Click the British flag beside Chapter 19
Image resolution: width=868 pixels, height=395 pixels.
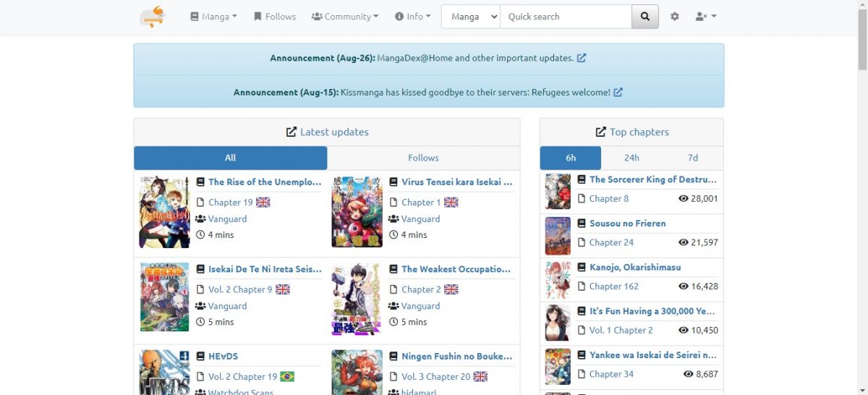pos(263,203)
